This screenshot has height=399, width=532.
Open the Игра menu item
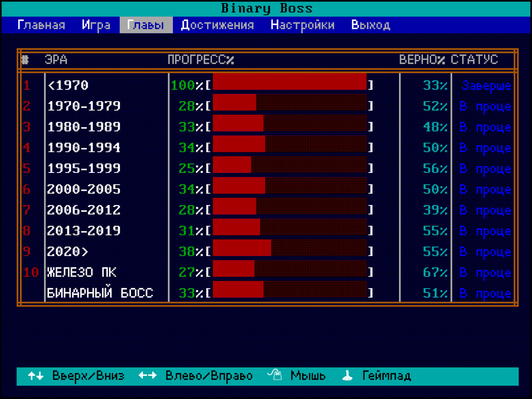[x=96, y=25]
